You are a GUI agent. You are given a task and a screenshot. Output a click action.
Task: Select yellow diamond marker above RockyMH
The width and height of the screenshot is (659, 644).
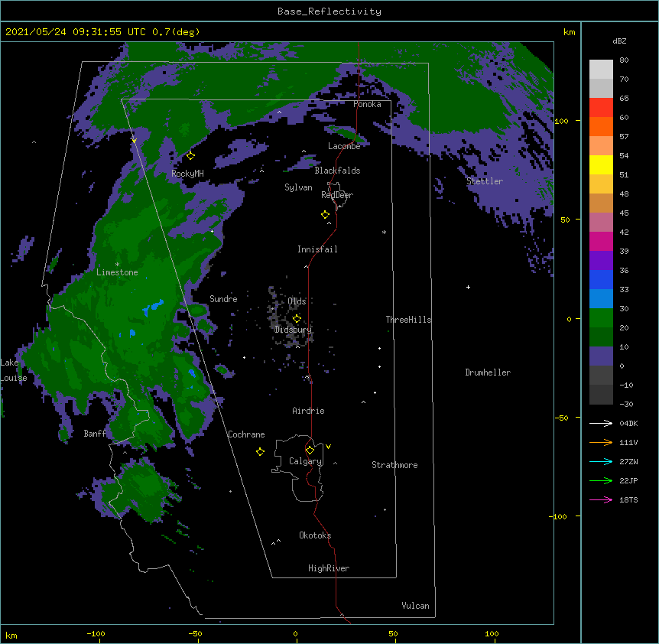(x=190, y=156)
